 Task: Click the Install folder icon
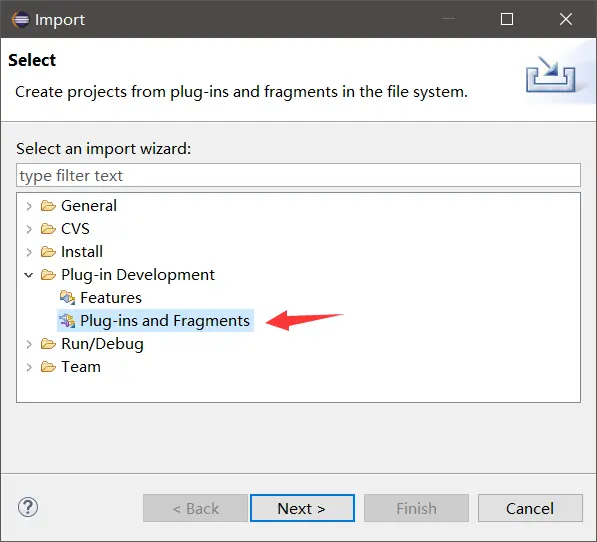(x=48, y=252)
